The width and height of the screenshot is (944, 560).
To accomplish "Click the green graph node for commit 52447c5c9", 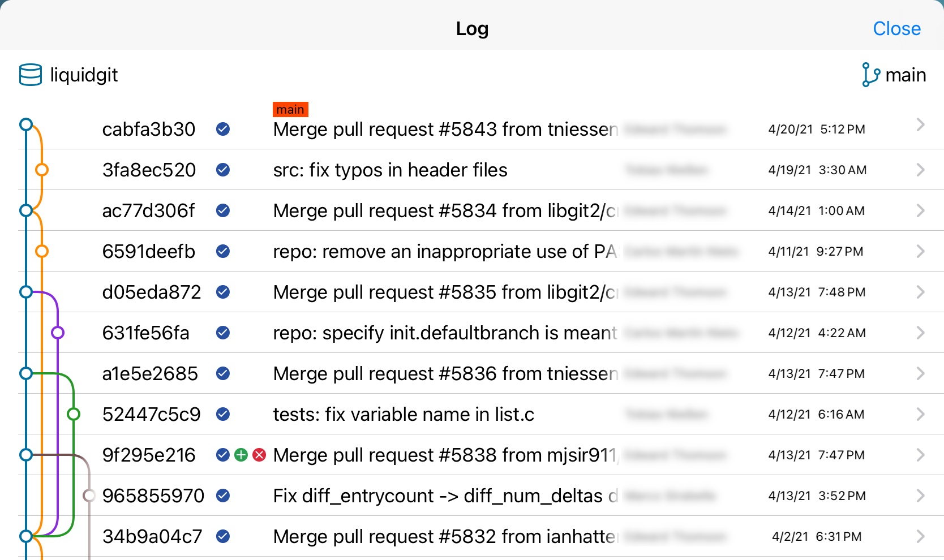I will coord(73,414).
